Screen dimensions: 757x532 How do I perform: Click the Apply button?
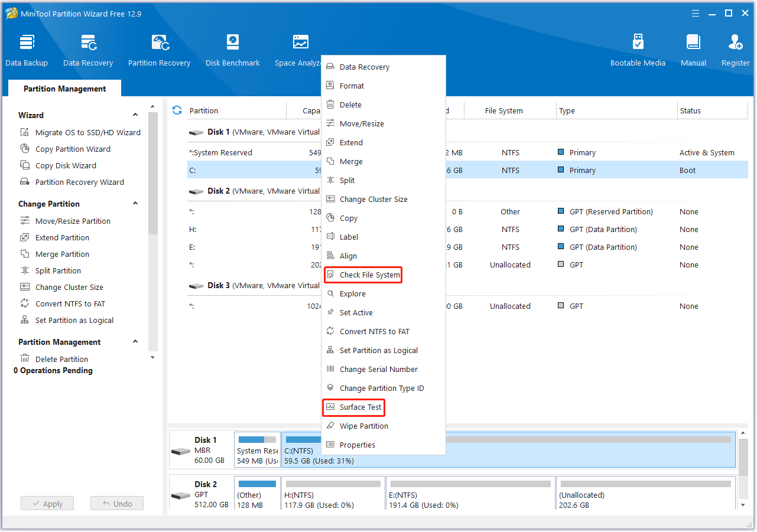tap(47, 504)
